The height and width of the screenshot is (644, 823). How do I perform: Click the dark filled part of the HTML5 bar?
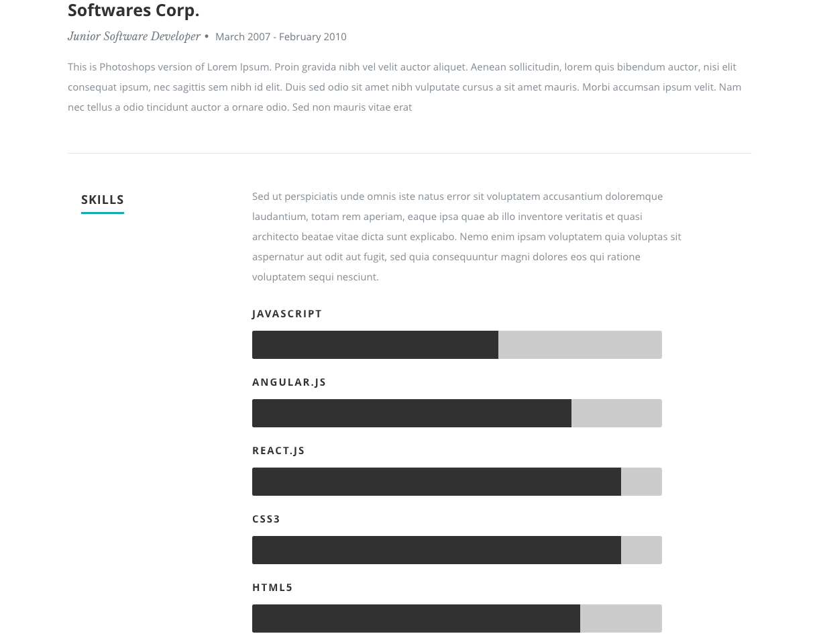tap(416, 619)
